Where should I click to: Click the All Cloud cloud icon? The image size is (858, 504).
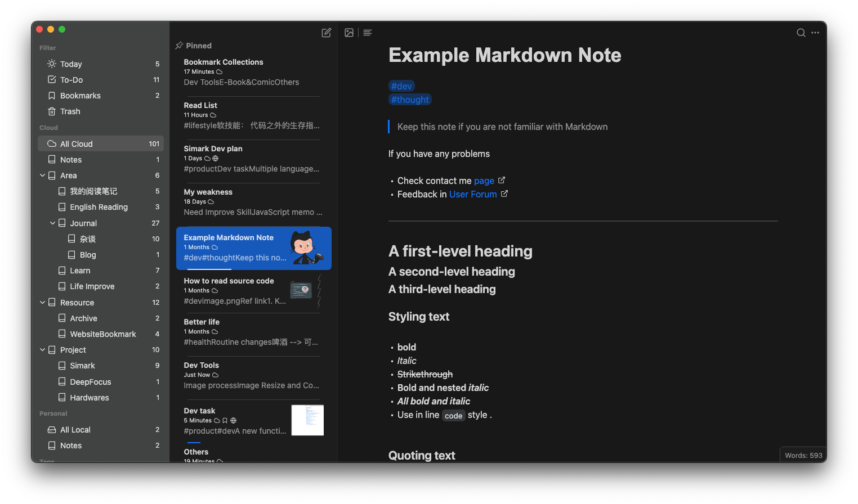click(52, 143)
